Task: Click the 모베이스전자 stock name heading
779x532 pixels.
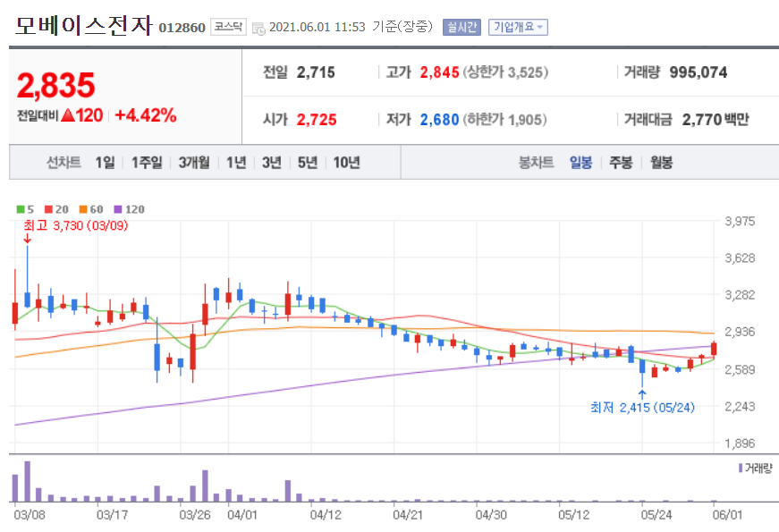Action: 83,26
